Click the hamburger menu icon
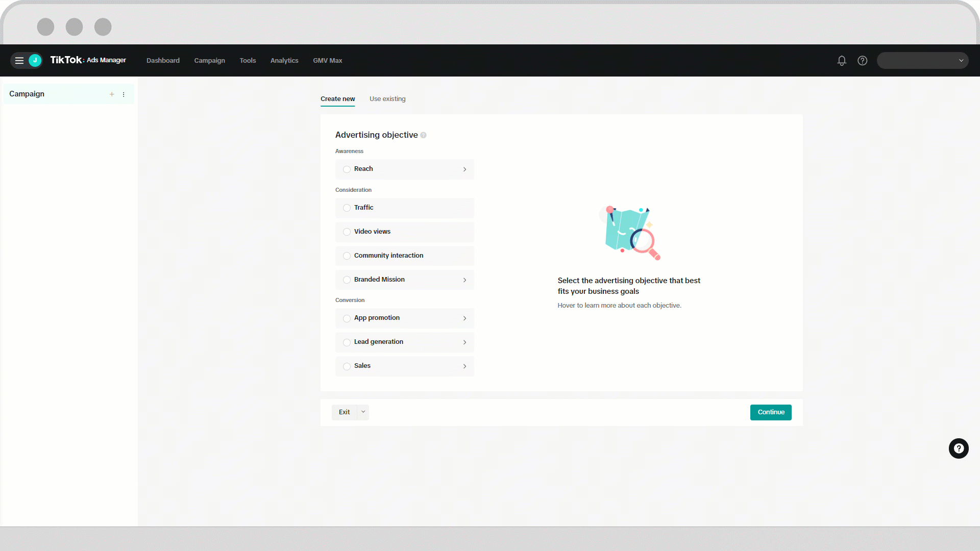Screen dimensions: 980x551 pyautogui.click(x=18, y=61)
